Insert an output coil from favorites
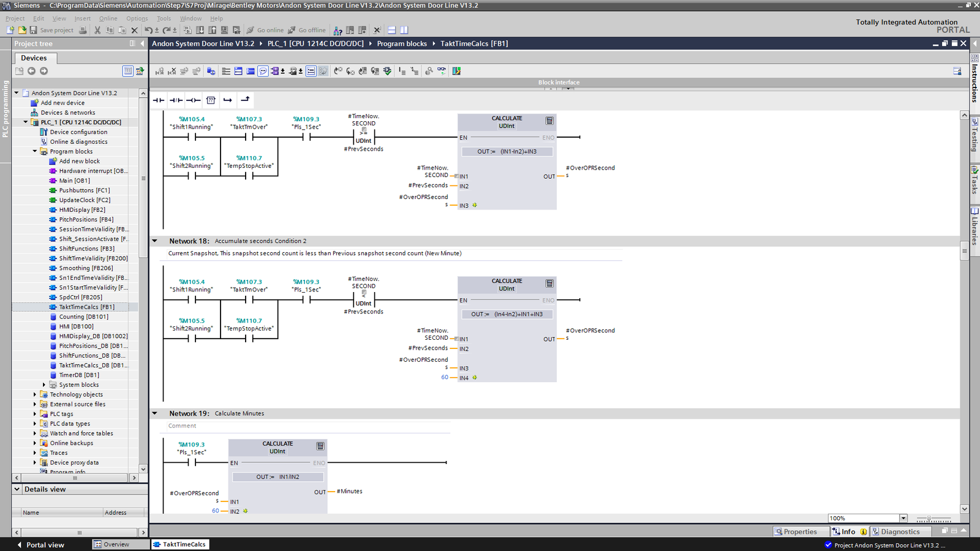Viewport: 980px width, 551px height. click(x=194, y=100)
